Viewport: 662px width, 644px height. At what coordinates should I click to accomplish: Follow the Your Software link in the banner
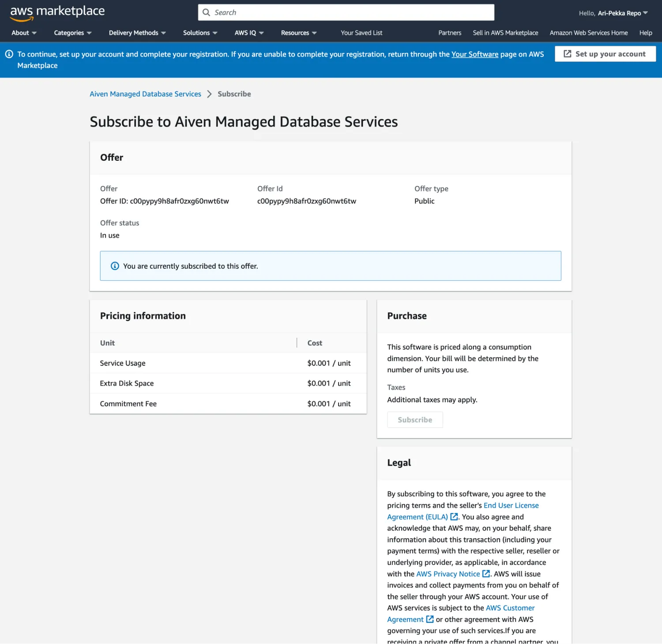(x=474, y=54)
